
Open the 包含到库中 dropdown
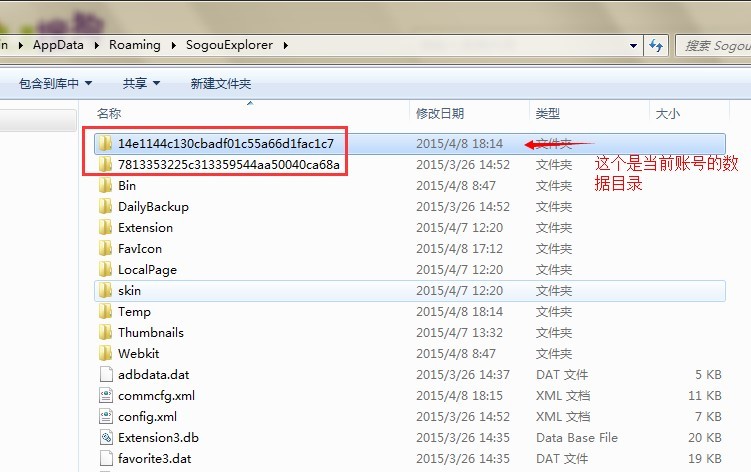point(56,84)
